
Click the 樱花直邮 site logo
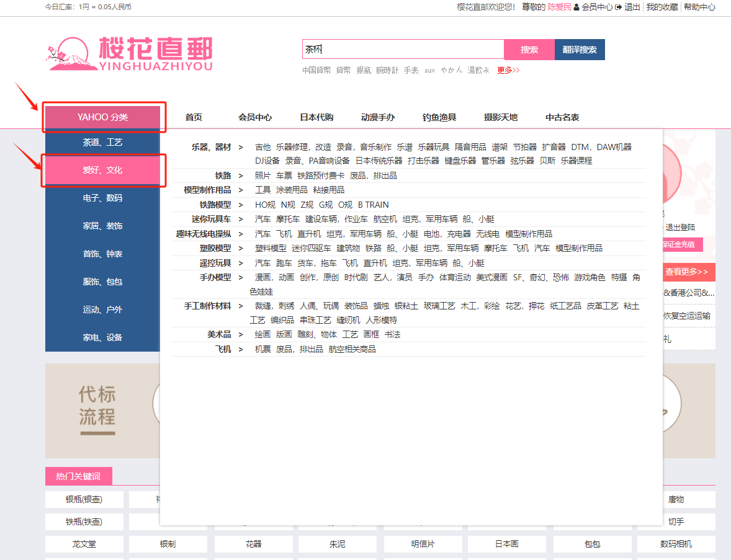click(x=130, y=55)
